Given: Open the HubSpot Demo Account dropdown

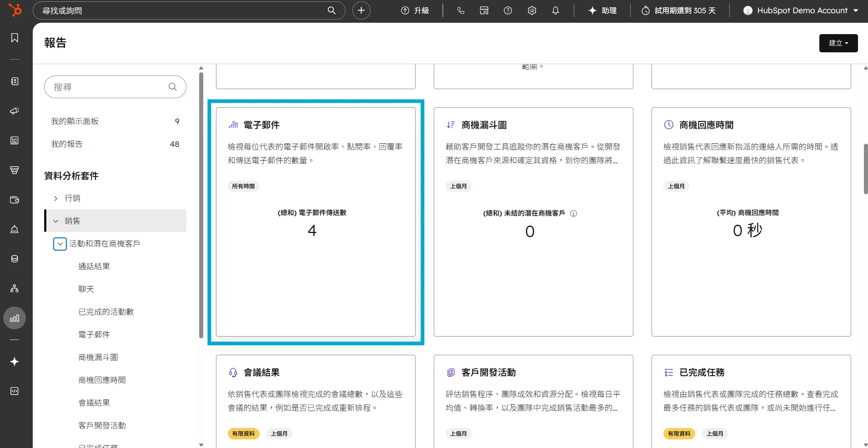Looking at the screenshot, I should tap(800, 10).
